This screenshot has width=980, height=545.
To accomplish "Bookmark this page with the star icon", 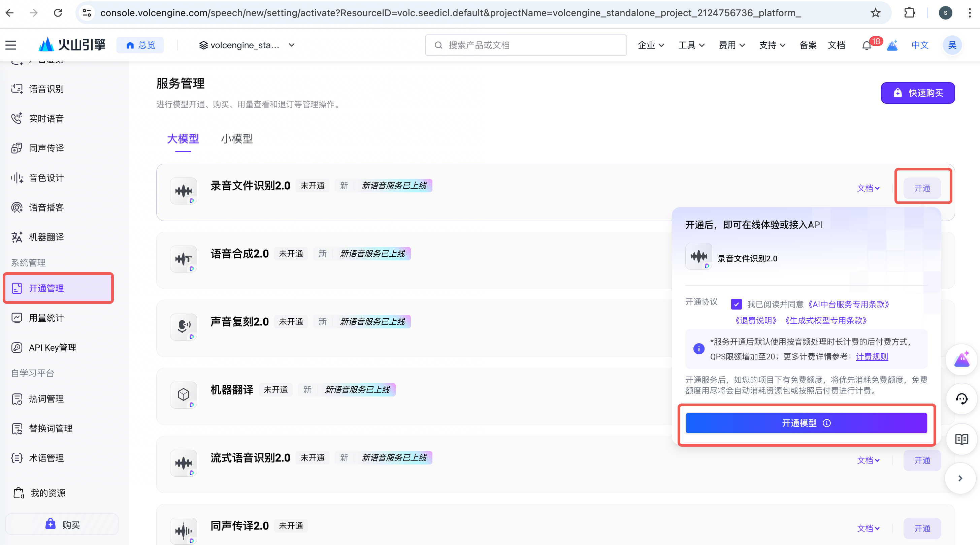I will click(875, 13).
